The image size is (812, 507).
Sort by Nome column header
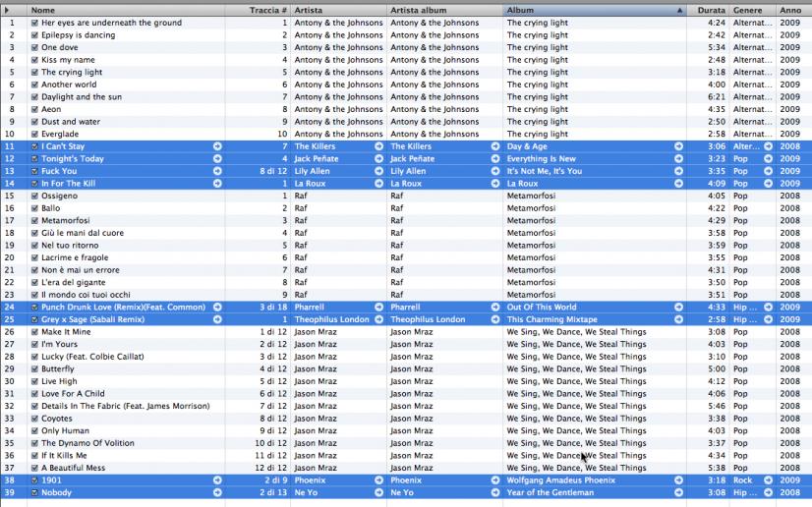pyautogui.click(x=126, y=10)
